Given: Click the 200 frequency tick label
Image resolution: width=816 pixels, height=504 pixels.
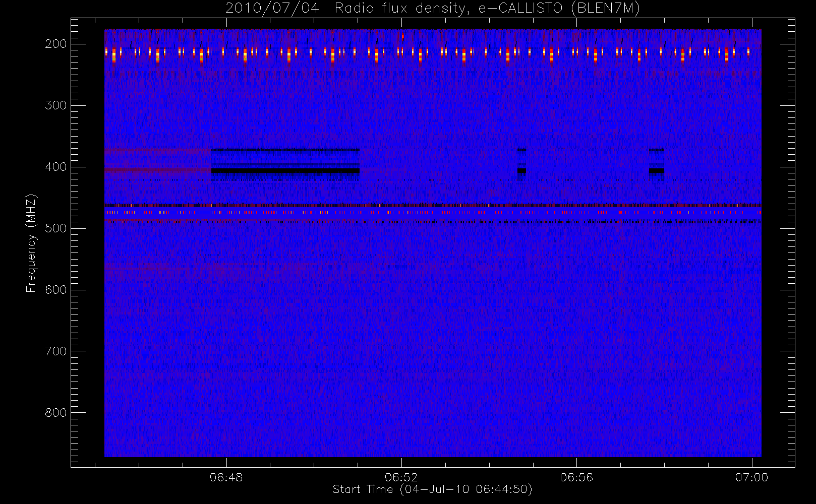Looking at the screenshot, I should [56, 44].
